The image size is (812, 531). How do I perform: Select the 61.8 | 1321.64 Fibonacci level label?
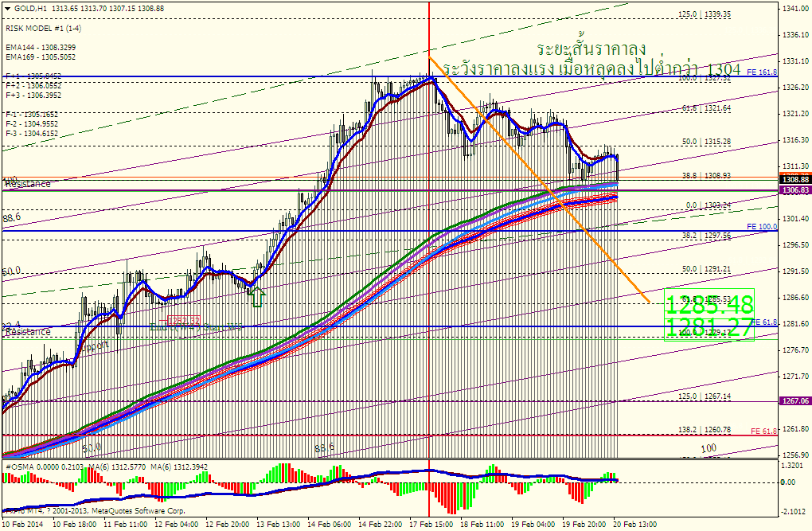pyautogui.click(x=704, y=108)
